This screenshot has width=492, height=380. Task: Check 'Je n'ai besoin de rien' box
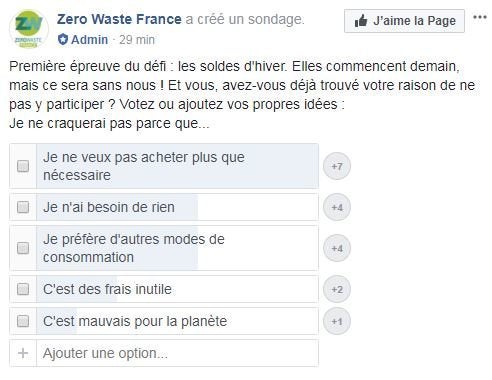click(x=23, y=207)
